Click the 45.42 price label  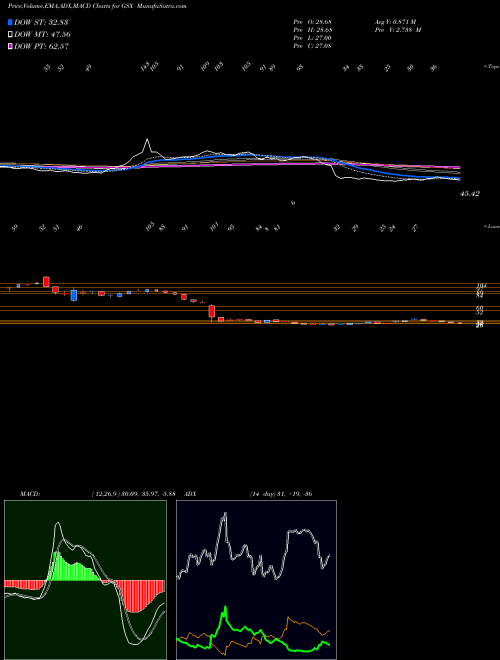pyautogui.click(x=470, y=194)
